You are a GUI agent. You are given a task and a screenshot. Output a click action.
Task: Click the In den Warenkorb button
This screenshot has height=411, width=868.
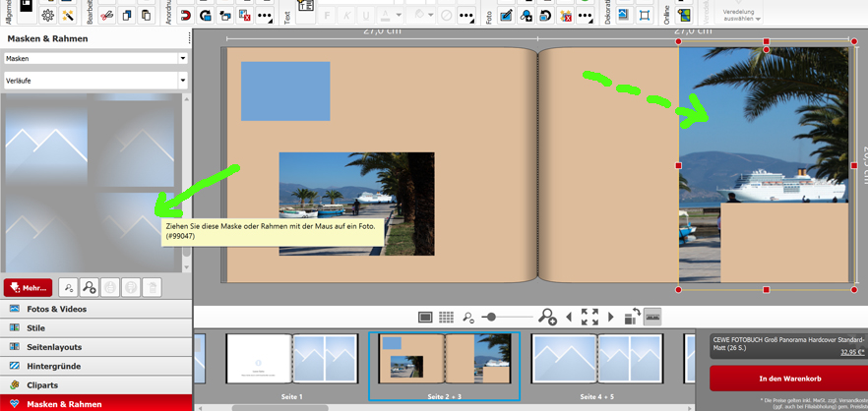pyautogui.click(x=789, y=379)
